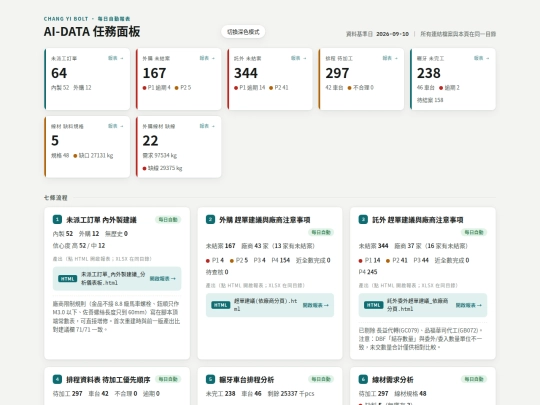This screenshot has width=540, height=405.
Task: Click step 3 badge beside 託外 趕單建議
Action: [x=363, y=219]
